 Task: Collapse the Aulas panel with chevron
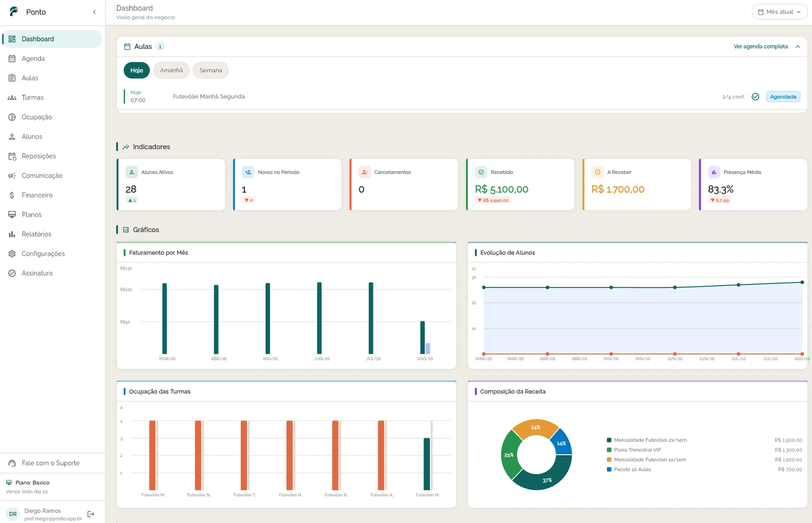pos(798,47)
